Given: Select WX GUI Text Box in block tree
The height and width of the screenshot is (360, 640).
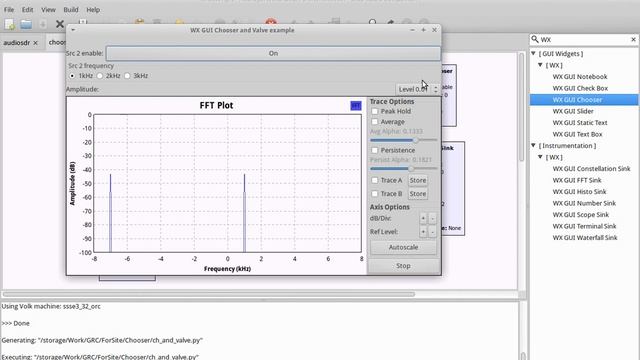Looking at the screenshot, I should [577, 134].
